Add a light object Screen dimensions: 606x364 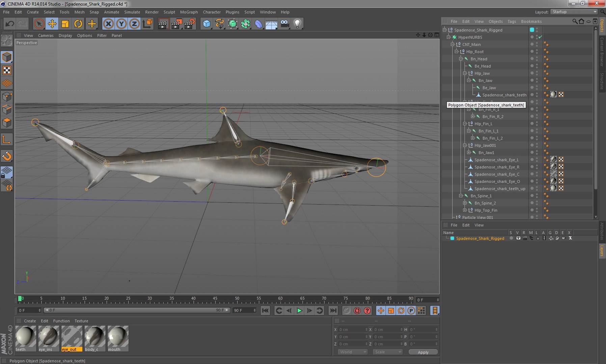pos(297,24)
